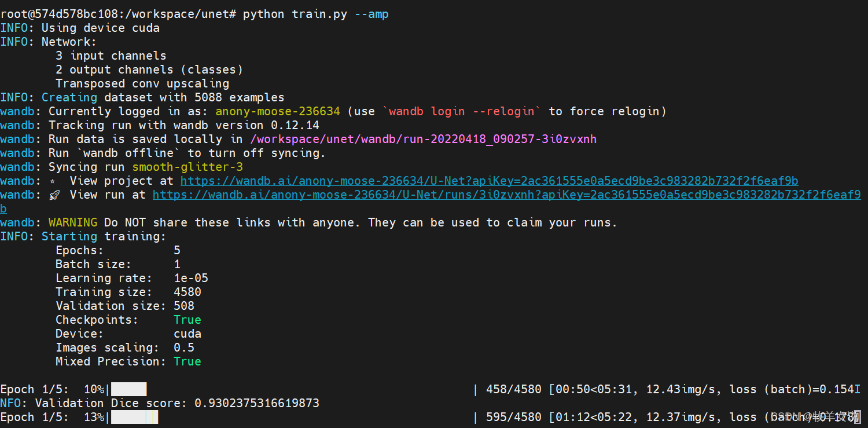Select the wandb offline syncing command text
868x428 pixels.
point(127,153)
